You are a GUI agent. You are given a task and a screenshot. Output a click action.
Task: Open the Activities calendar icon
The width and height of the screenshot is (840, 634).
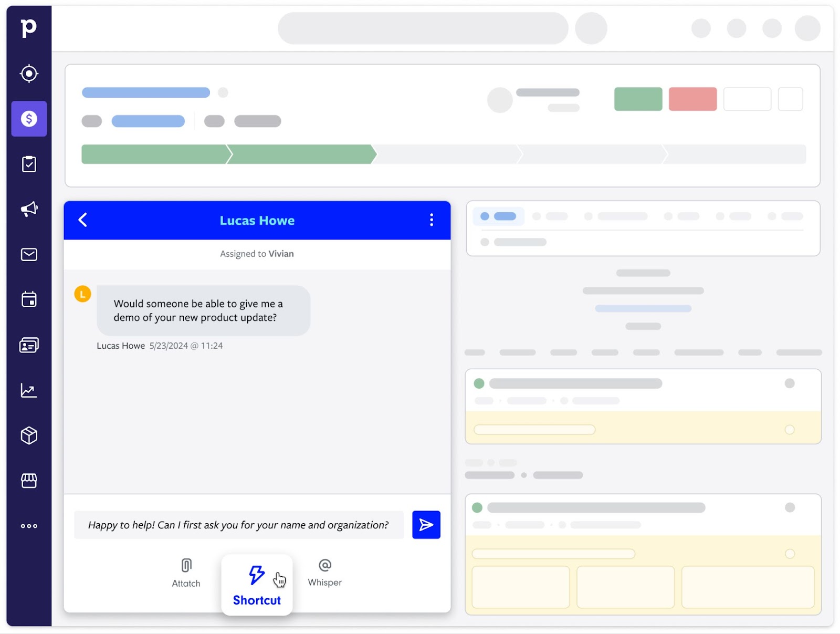click(29, 299)
